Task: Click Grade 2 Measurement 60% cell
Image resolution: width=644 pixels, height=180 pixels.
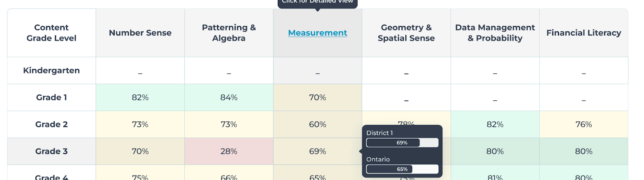Action: tap(318, 125)
